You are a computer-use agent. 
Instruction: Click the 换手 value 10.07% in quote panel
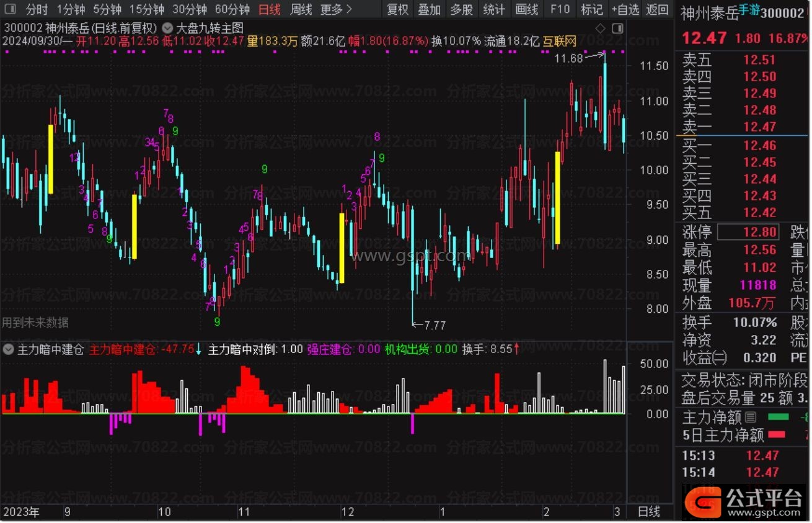pos(755,323)
